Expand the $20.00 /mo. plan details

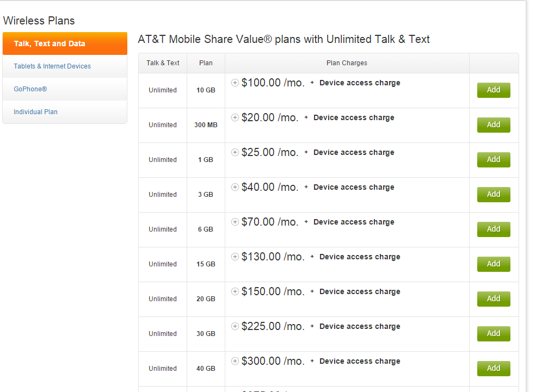point(235,117)
